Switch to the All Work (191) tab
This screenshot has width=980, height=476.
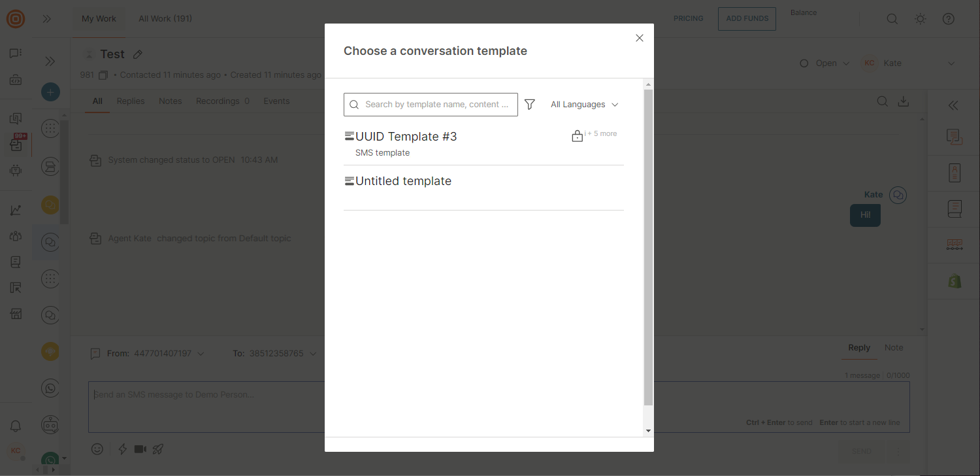click(x=165, y=19)
